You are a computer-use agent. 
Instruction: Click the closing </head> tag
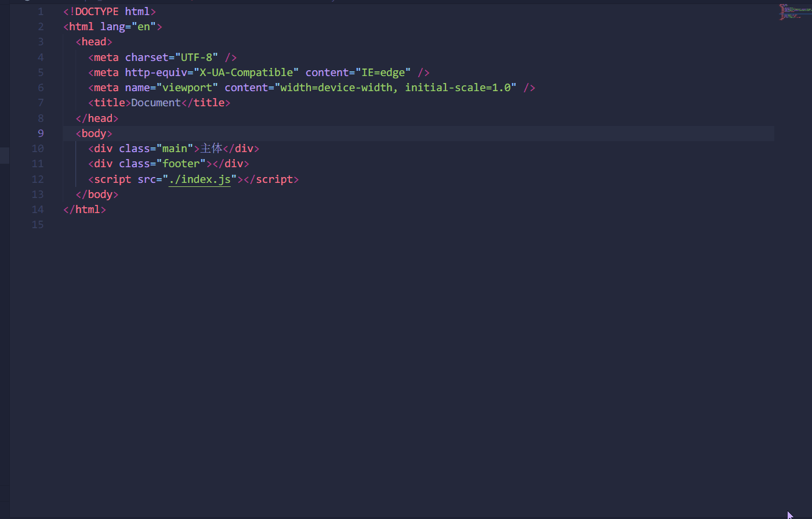97,118
